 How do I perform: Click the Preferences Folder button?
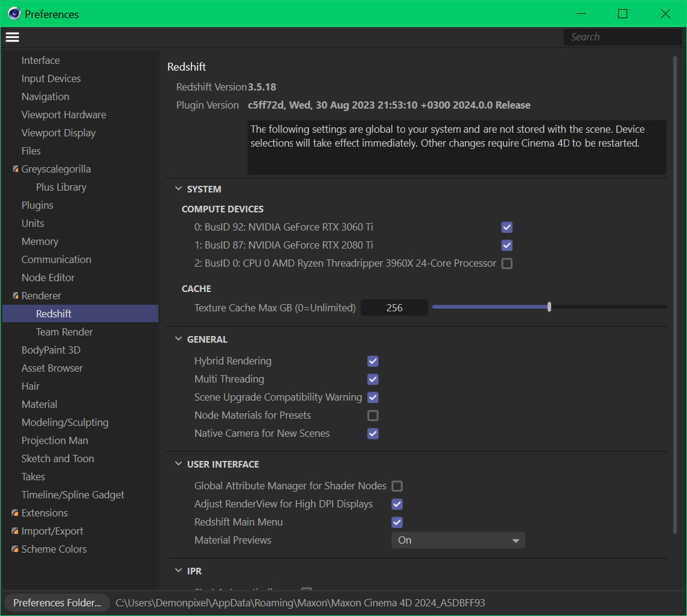(x=57, y=603)
